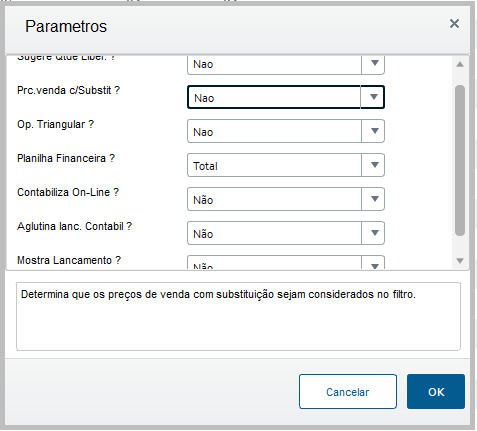Viewport: 477px width, 431px height.
Task: Open the Planilha Financeira dropdown arrow
Action: coord(373,165)
